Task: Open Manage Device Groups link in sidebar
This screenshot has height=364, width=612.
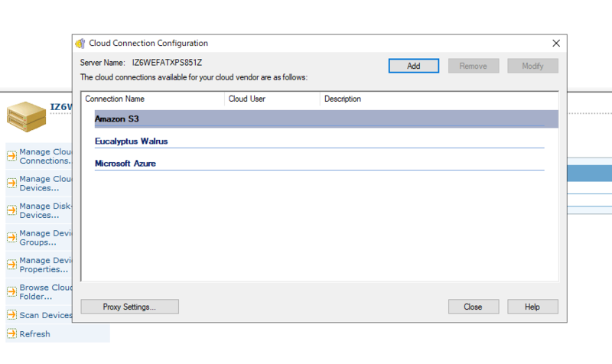Action: click(x=46, y=238)
